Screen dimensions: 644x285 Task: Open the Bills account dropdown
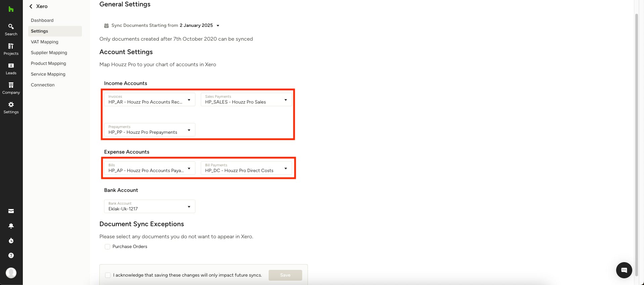(150, 168)
